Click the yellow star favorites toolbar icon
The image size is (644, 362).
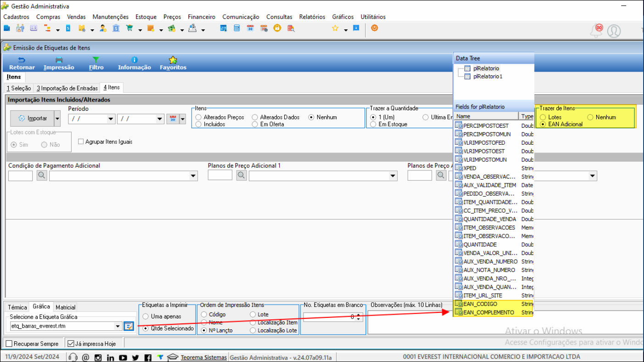[x=335, y=28]
